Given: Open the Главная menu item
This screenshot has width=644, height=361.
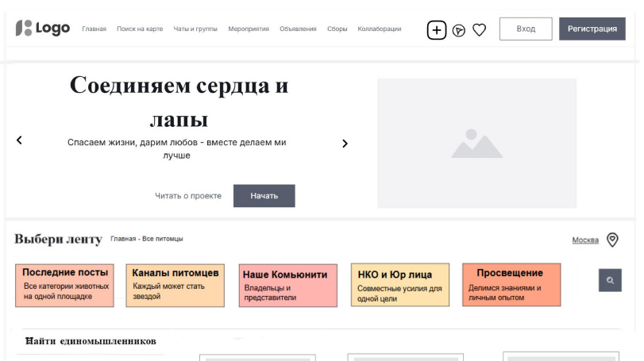Looking at the screenshot, I should click(94, 29).
